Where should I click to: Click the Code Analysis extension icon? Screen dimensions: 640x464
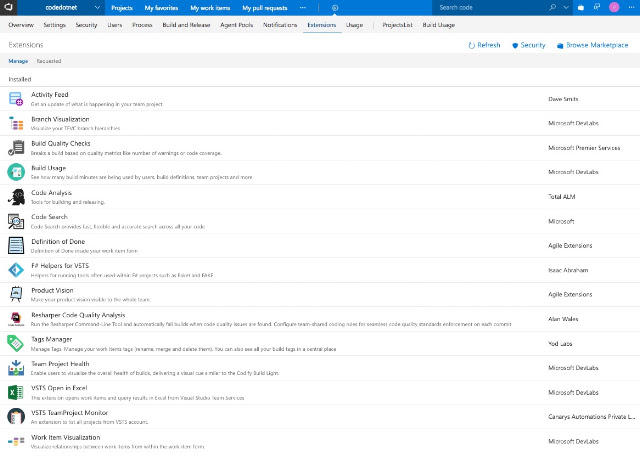click(16, 197)
